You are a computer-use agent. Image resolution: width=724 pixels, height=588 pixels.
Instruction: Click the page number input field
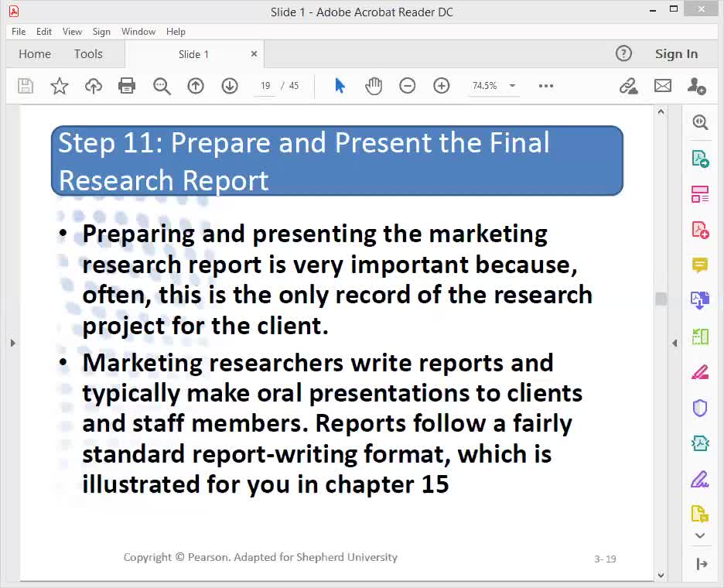point(265,86)
